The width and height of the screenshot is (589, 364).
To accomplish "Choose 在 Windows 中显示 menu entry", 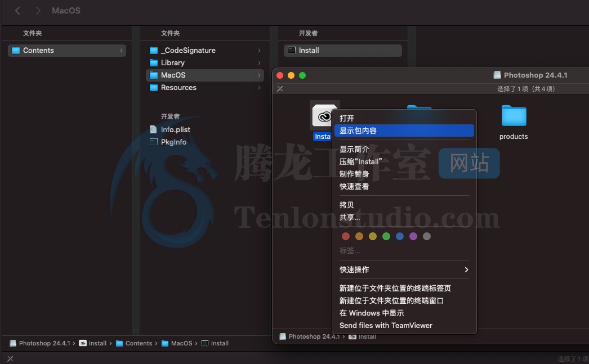I will click(x=404, y=313).
